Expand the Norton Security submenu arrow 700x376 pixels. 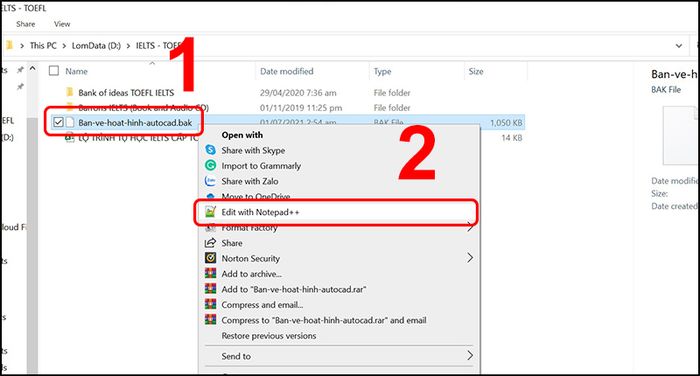[470, 258]
